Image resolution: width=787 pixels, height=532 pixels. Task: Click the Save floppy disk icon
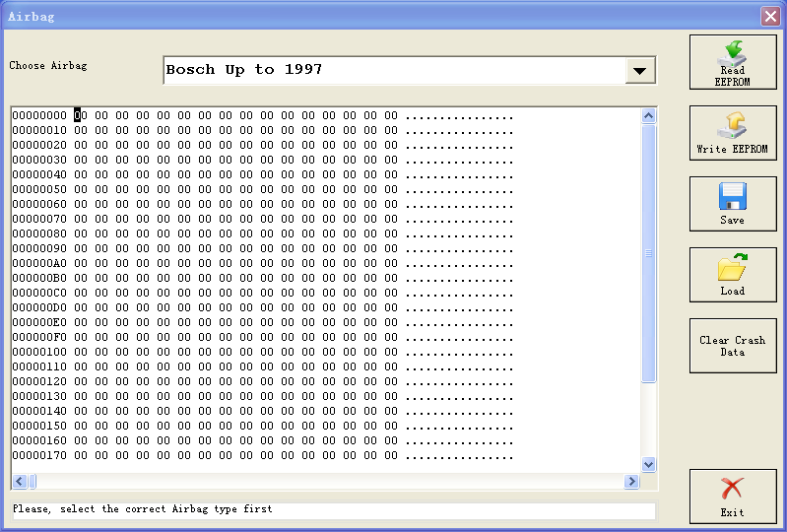click(733, 196)
